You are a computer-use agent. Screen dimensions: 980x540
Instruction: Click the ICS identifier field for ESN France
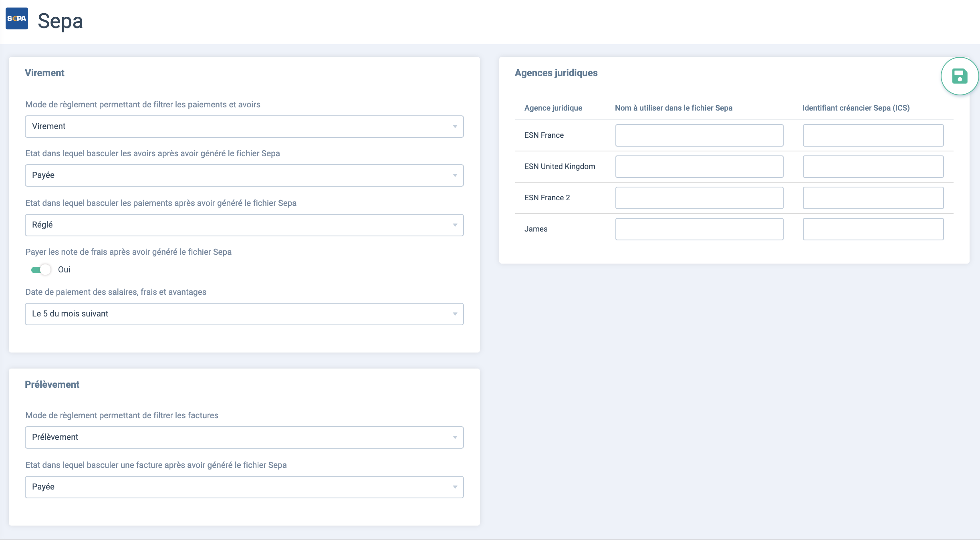(873, 135)
